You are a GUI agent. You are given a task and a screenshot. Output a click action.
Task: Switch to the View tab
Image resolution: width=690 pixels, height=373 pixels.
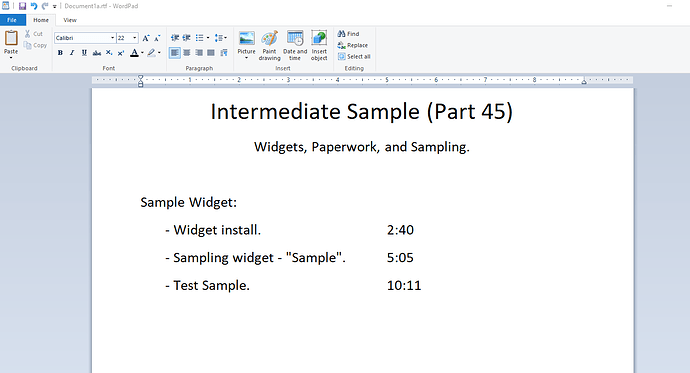(x=70, y=20)
